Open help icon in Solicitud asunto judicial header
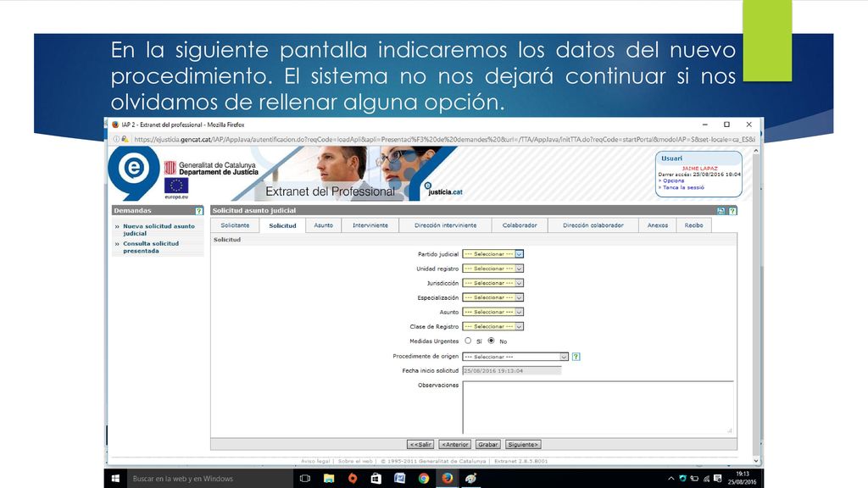868x488 pixels. click(x=732, y=211)
